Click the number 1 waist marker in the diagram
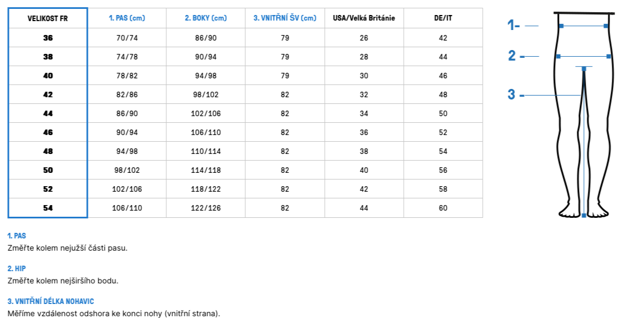The width and height of the screenshot is (644, 324). point(513,25)
